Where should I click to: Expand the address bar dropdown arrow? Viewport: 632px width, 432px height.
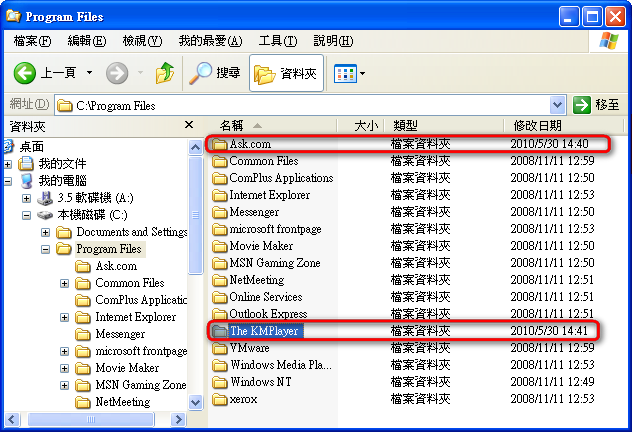coord(557,106)
